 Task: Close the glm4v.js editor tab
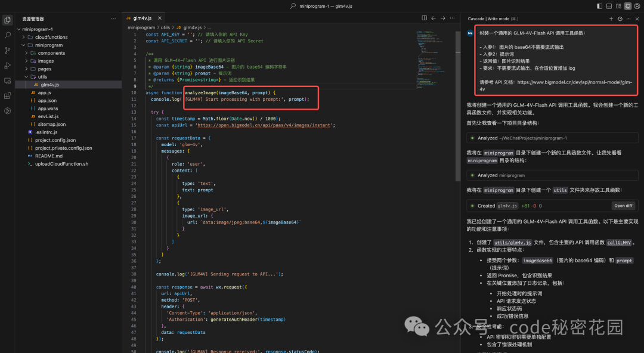[160, 18]
